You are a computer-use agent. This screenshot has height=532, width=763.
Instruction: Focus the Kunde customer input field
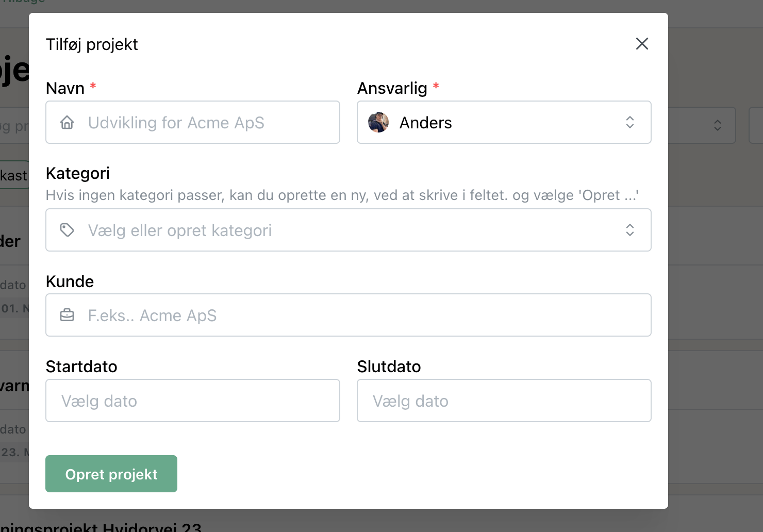point(349,315)
